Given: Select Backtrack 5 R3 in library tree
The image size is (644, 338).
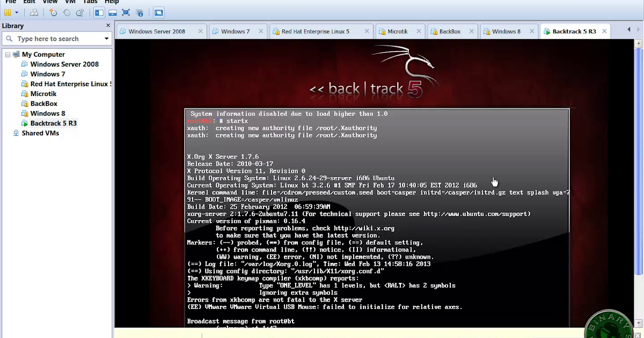Looking at the screenshot, I should [54, 123].
